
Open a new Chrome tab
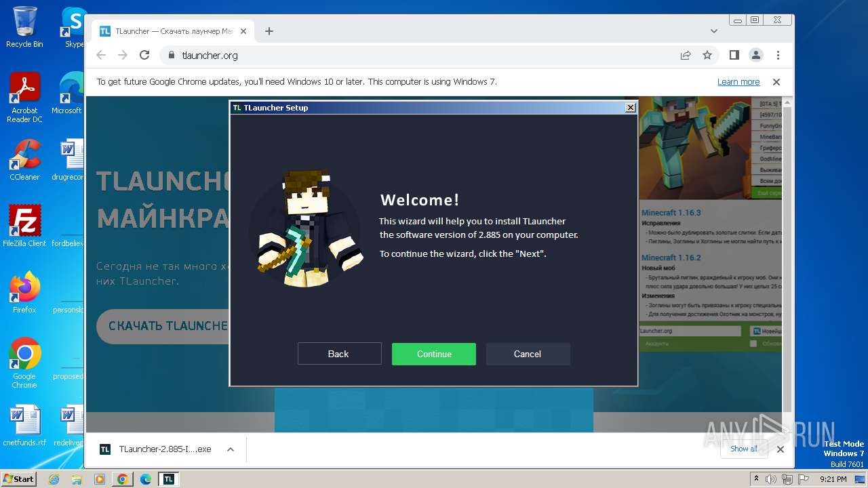click(269, 31)
